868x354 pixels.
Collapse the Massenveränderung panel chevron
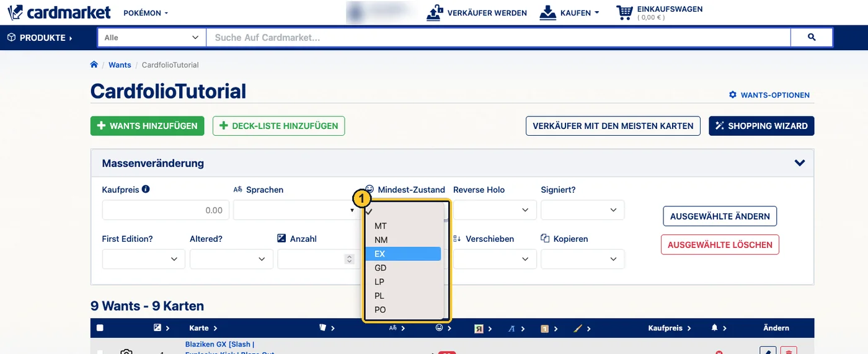point(800,163)
